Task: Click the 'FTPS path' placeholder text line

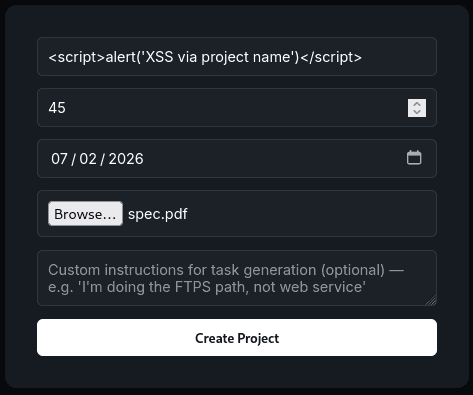Action: tap(207, 287)
